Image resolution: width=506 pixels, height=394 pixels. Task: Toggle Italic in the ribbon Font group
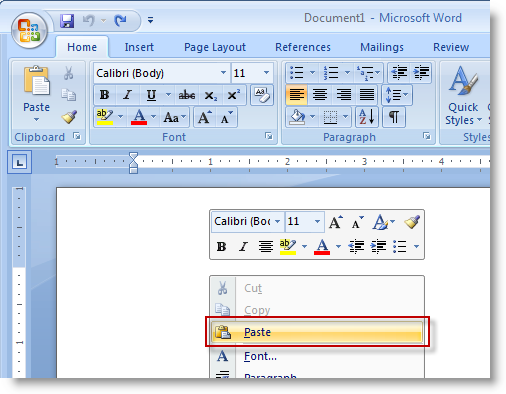coord(127,95)
